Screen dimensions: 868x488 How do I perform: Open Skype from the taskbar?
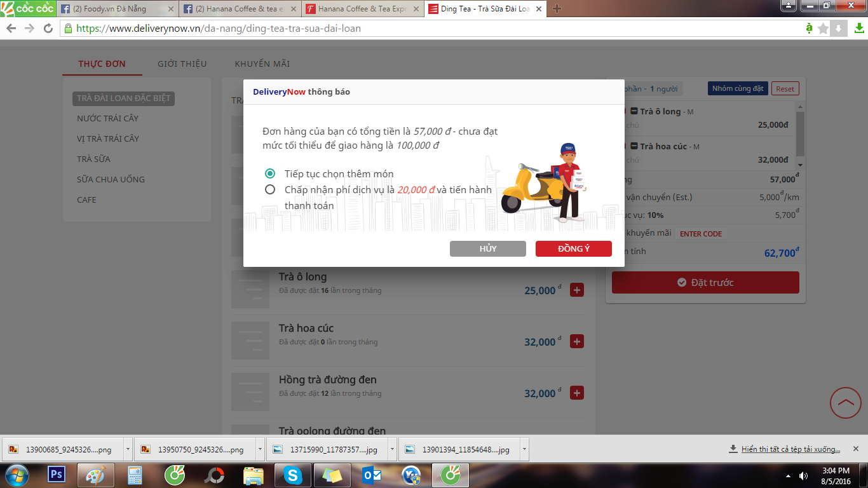point(293,475)
